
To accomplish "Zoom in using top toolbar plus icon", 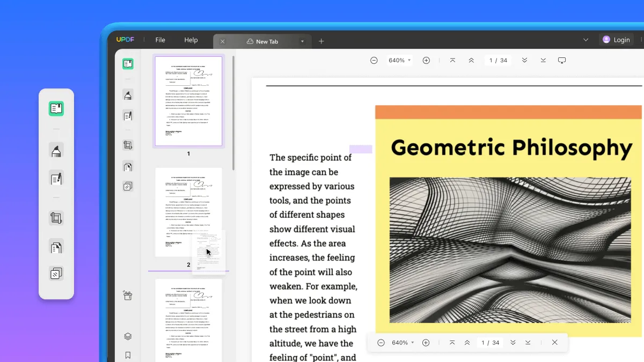I will point(426,61).
